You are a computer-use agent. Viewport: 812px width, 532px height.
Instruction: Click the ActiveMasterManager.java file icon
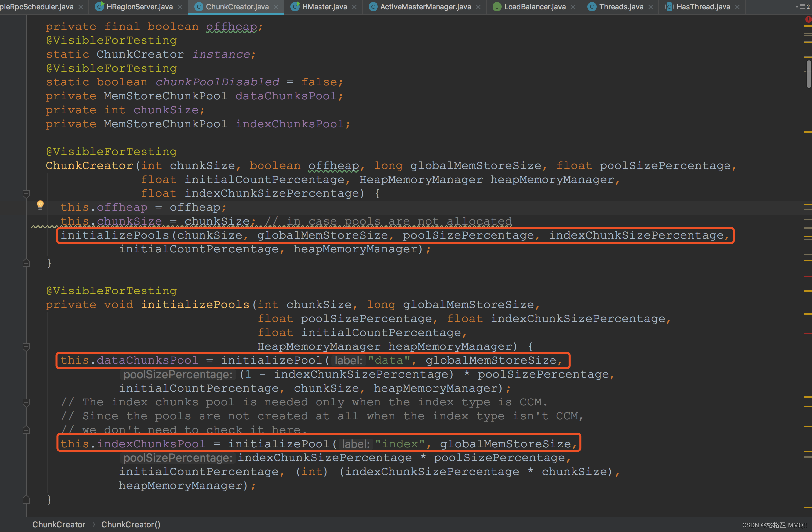(x=373, y=7)
